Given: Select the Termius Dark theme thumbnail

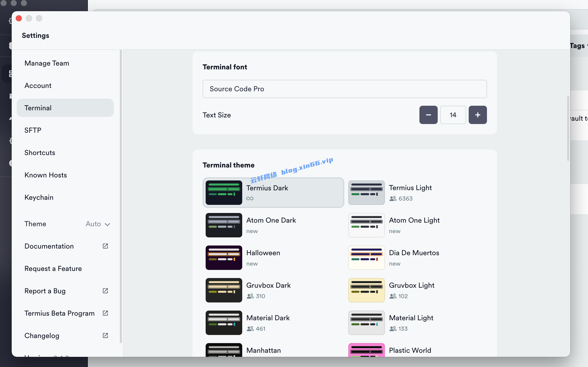Looking at the screenshot, I should pos(224,193).
